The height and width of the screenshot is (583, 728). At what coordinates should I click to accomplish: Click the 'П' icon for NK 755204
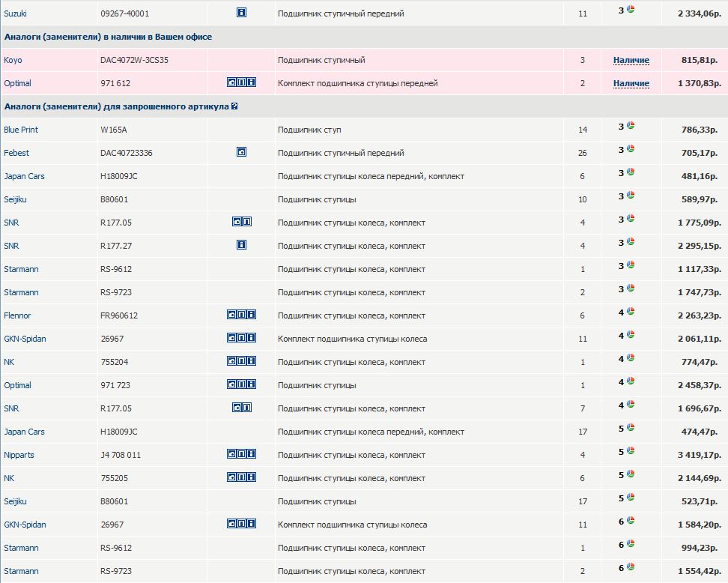[x=241, y=361]
